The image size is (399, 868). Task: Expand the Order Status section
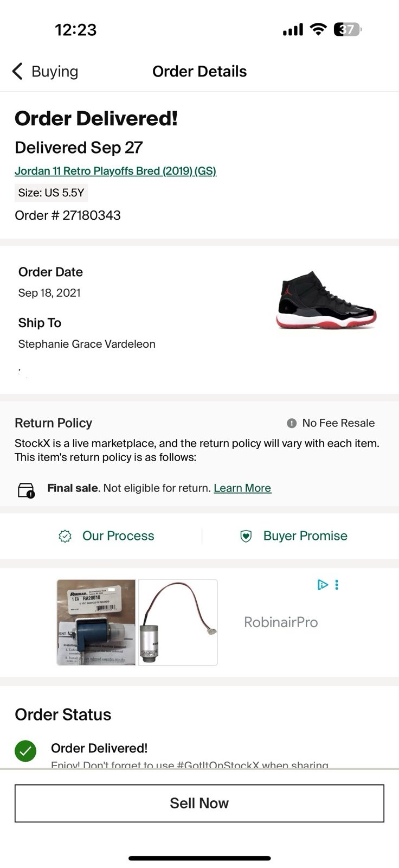coord(63,714)
